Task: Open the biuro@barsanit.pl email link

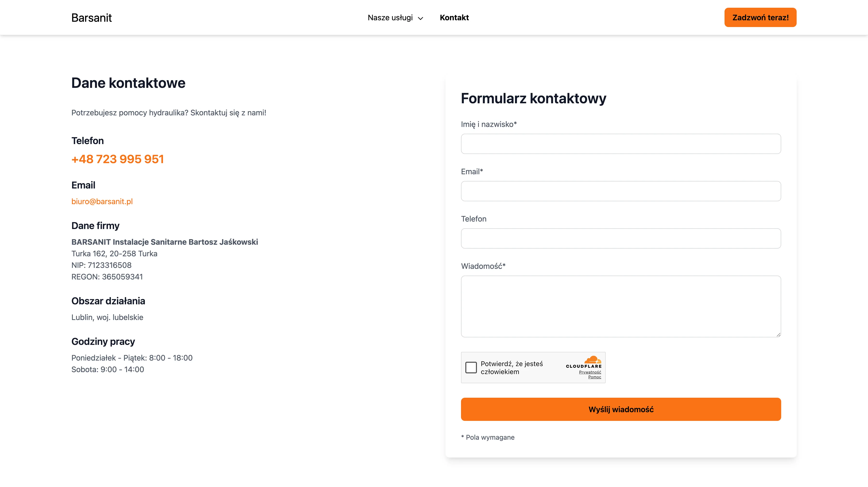Action: pyautogui.click(x=102, y=201)
